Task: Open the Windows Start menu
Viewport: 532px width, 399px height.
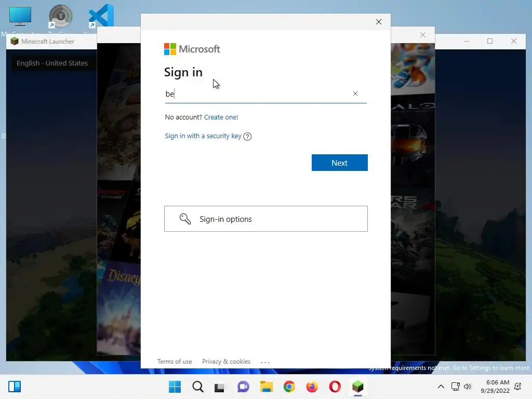Action: [175, 387]
